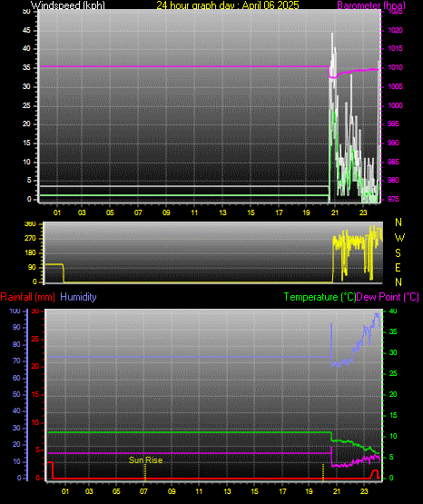The image size is (423, 504).
Task: Select the 1015 value on barometer axis
Action: tap(395, 48)
